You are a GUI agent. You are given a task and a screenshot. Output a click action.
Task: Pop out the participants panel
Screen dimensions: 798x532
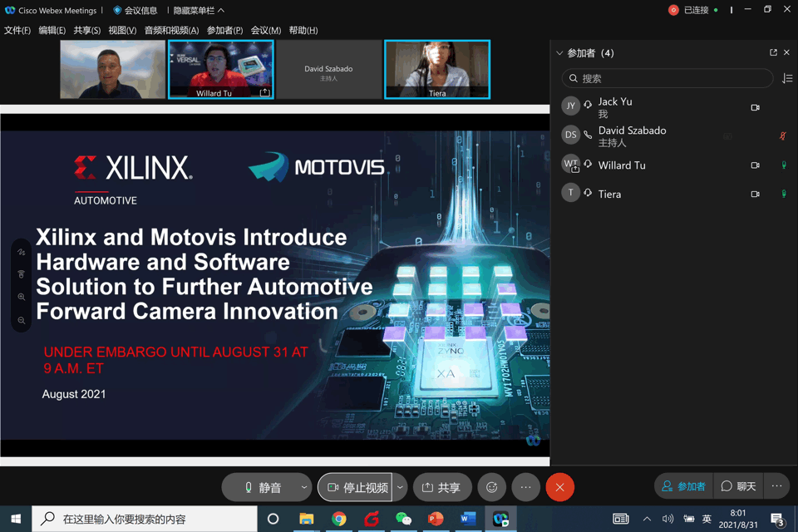click(773, 52)
